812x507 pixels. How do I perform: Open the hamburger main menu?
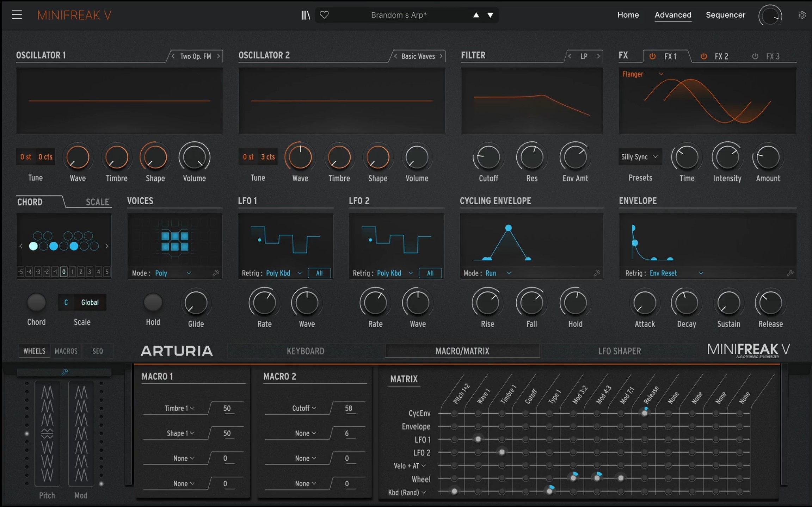[x=17, y=15]
